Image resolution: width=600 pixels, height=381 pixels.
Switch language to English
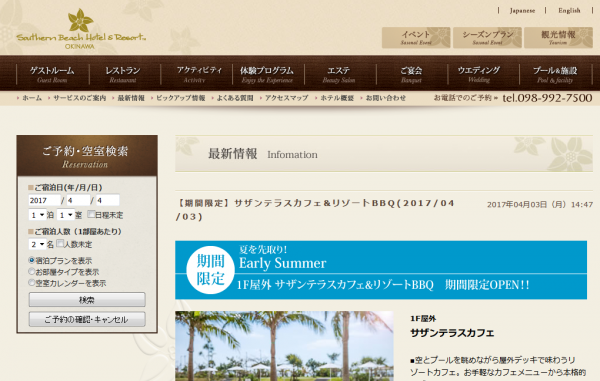click(x=569, y=10)
